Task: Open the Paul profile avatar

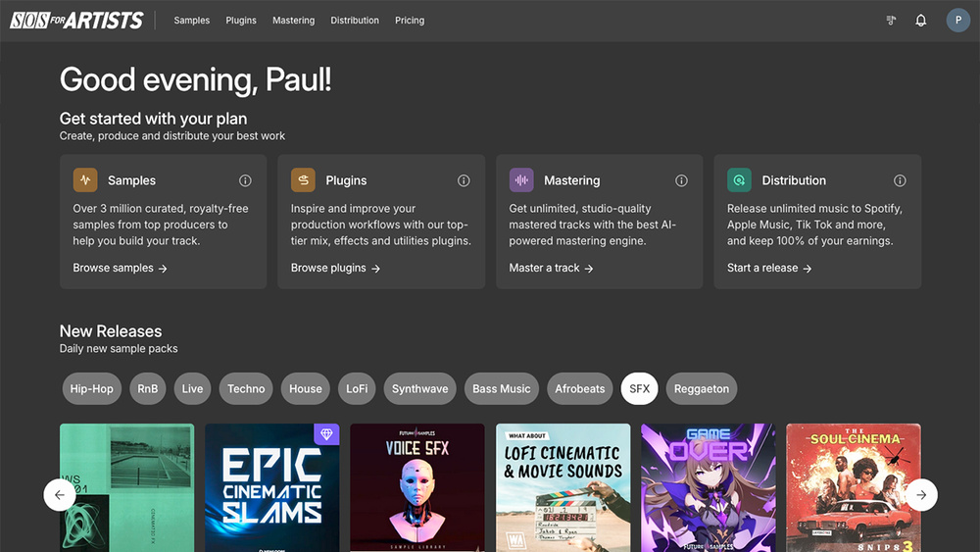Action: point(957,21)
